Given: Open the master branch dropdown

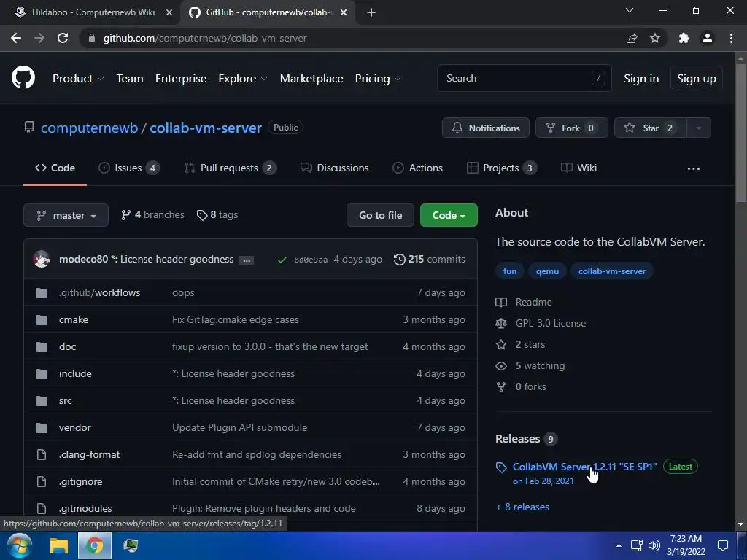Looking at the screenshot, I should [x=66, y=215].
